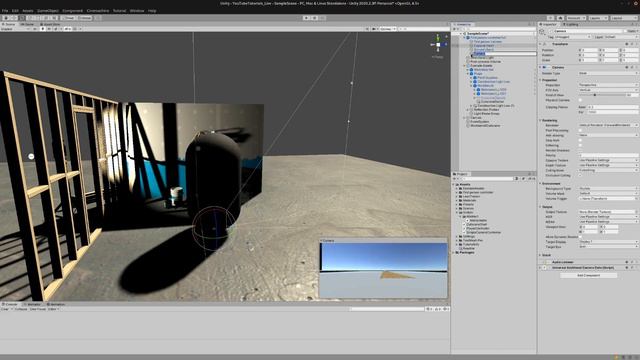Open the Layout dropdown
The height and width of the screenshot is (360, 640).
click(624, 18)
